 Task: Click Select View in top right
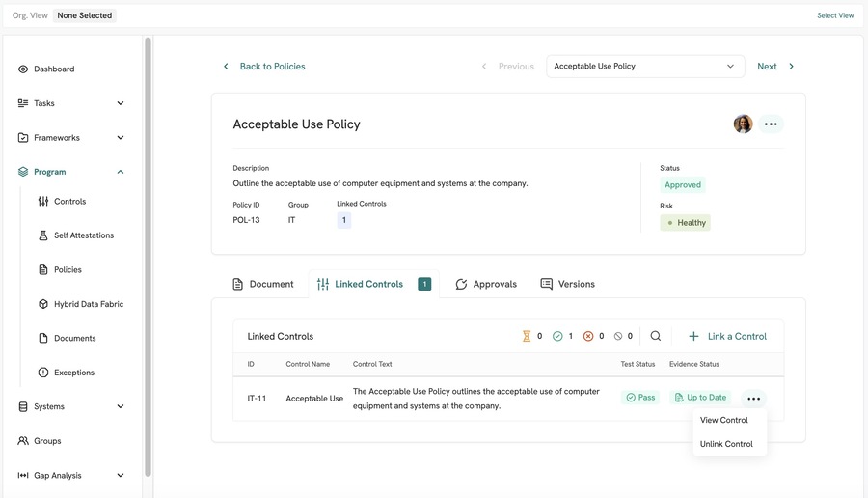[x=835, y=15]
